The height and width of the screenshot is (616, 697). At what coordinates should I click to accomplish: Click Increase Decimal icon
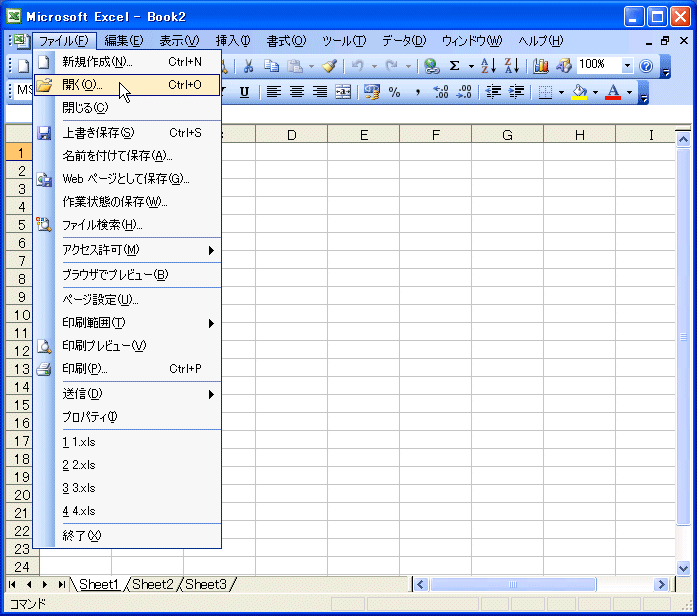pyautogui.click(x=441, y=92)
